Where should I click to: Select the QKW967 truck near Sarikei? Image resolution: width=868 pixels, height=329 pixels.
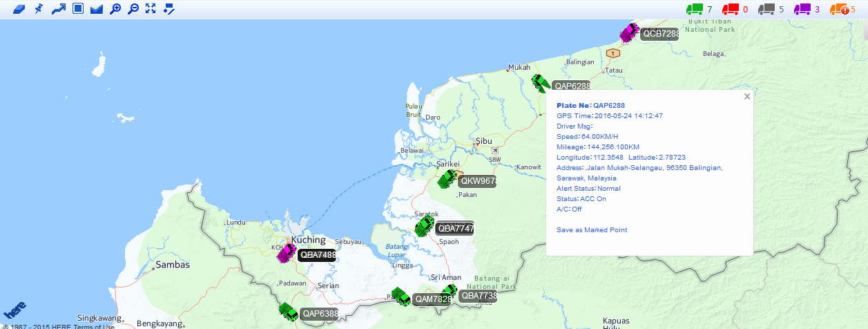point(447,180)
